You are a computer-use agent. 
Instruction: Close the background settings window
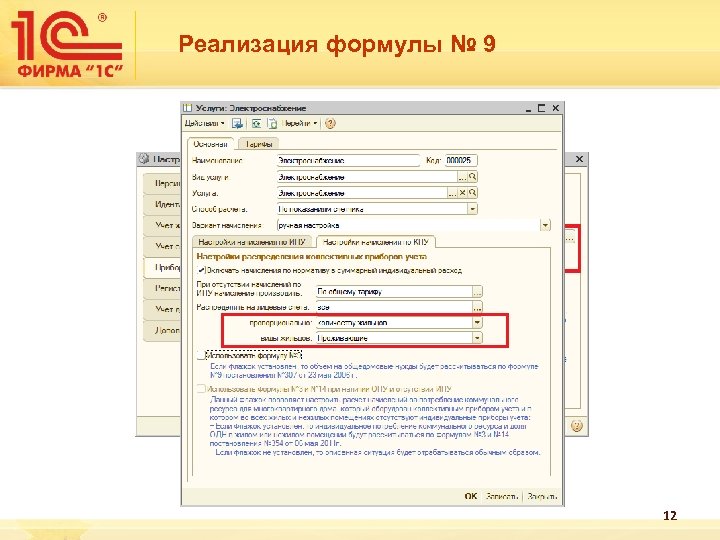click(x=579, y=159)
